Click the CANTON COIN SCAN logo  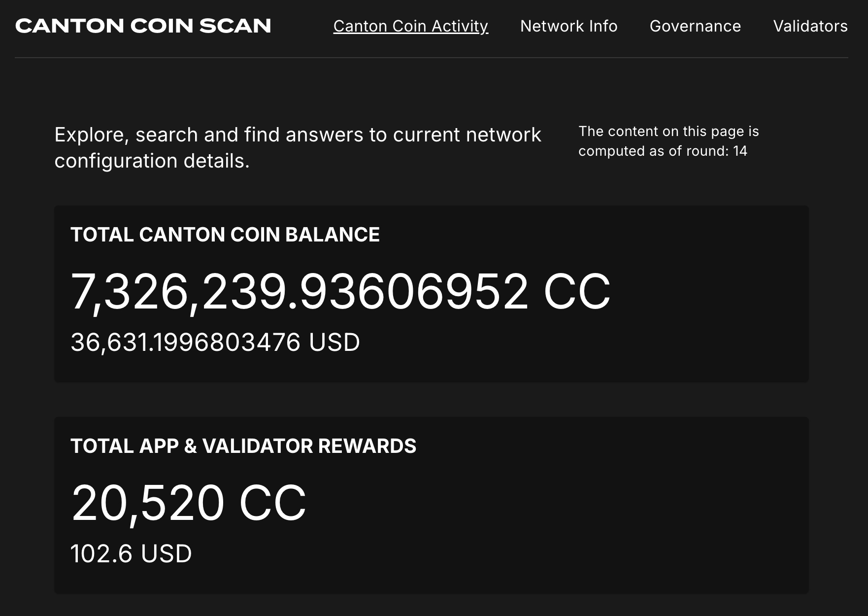pos(143,26)
